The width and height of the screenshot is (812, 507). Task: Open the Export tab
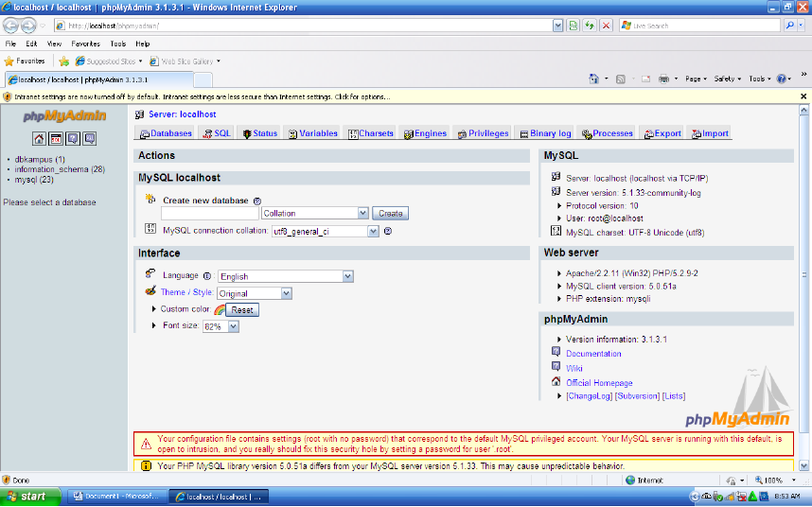[662, 133]
